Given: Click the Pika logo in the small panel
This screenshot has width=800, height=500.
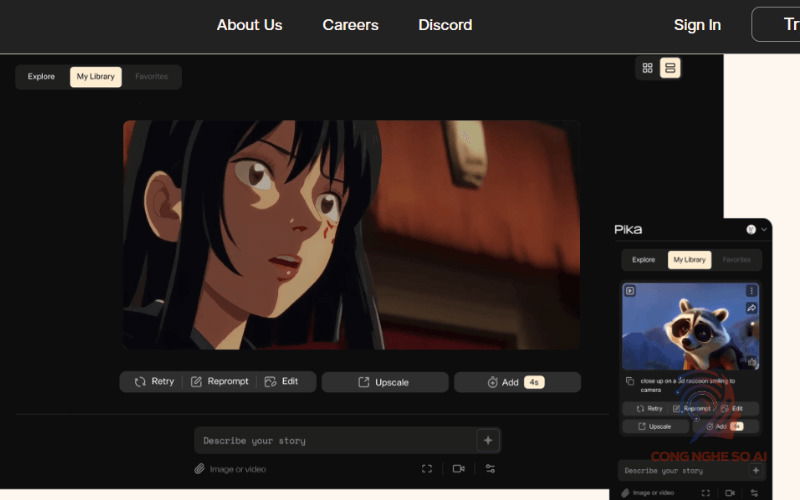Looking at the screenshot, I should (628, 230).
